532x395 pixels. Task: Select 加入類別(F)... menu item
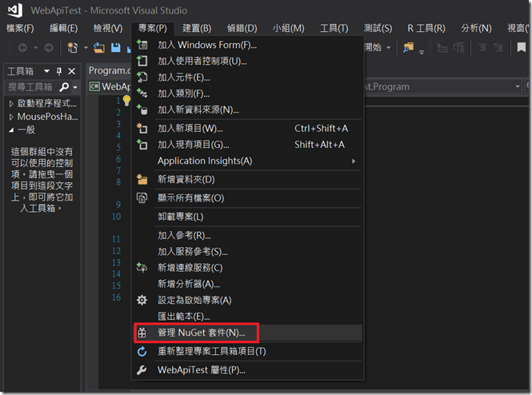pyautogui.click(x=248, y=94)
